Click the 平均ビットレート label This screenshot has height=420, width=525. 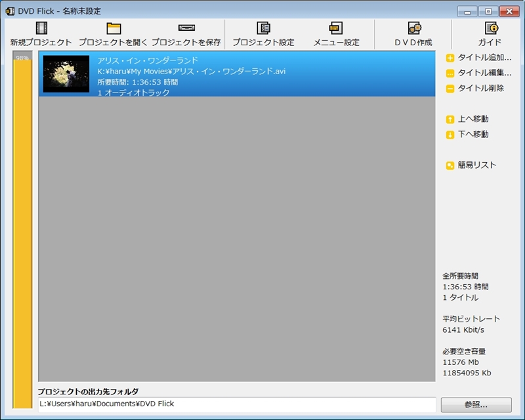point(471,319)
